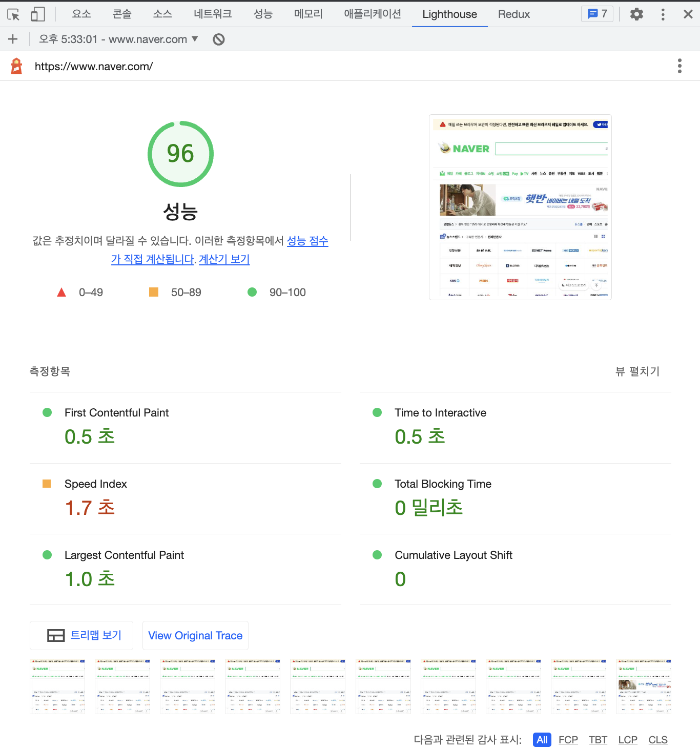This screenshot has width=700, height=750.
Task: Switch to the Redux tab
Action: coord(514,14)
